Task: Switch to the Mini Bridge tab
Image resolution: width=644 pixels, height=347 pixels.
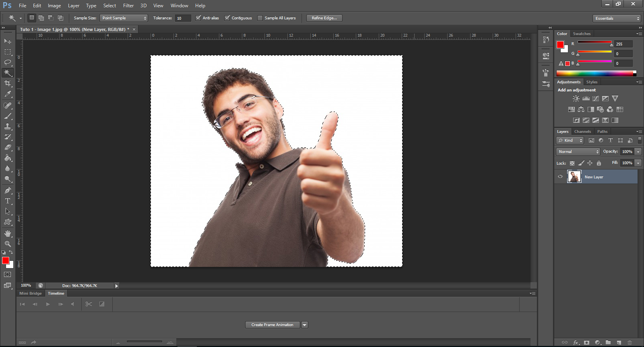Action: coord(31,293)
